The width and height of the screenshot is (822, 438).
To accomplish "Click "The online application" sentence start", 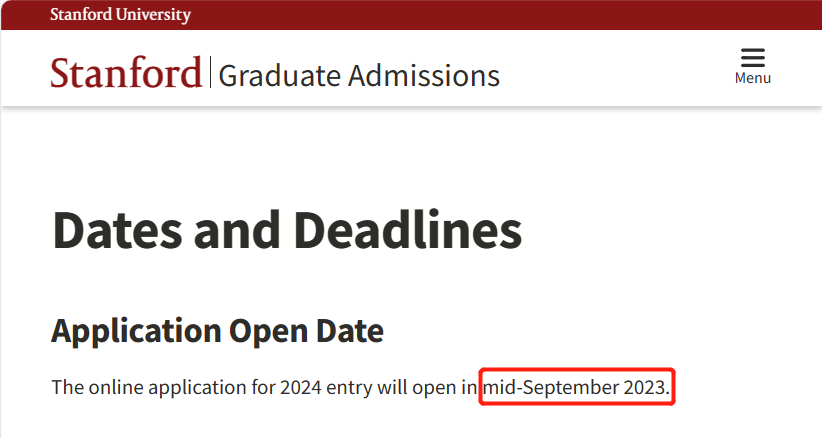I will [134, 388].
